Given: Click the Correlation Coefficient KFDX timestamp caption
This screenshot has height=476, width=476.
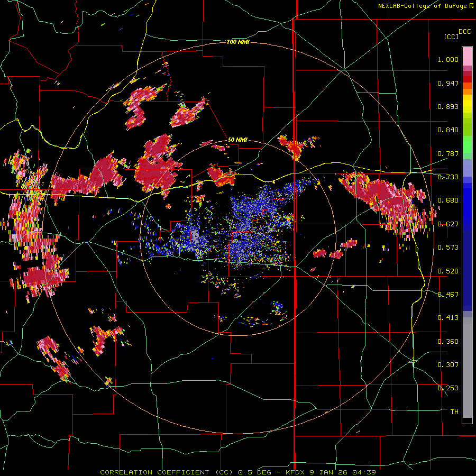Looking at the screenshot, I should coord(238,472).
